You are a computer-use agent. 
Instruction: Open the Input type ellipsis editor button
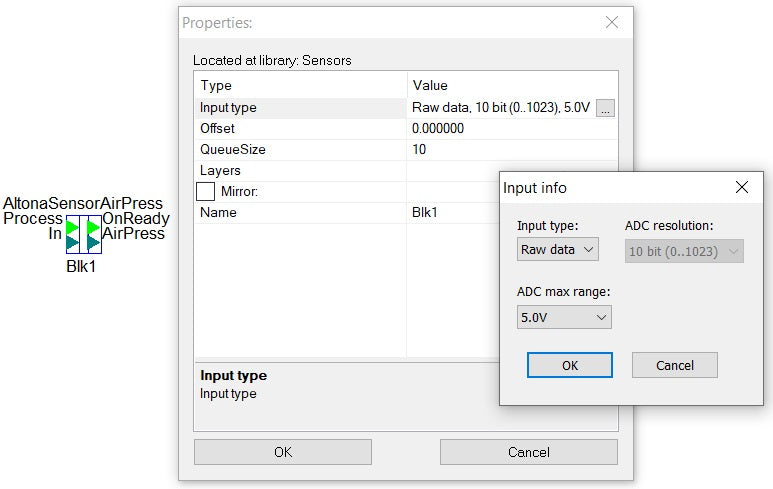(605, 108)
